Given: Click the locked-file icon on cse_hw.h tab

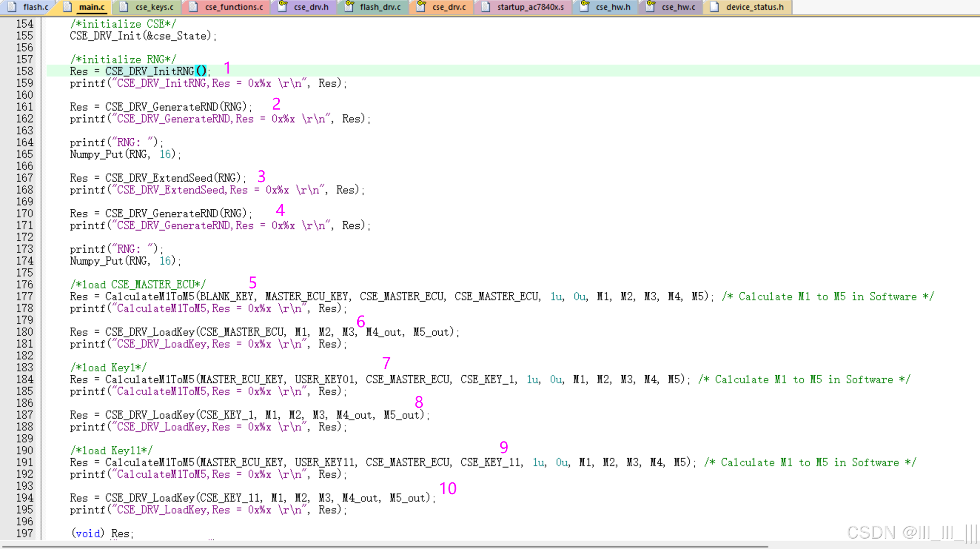Looking at the screenshot, I should [585, 6].
